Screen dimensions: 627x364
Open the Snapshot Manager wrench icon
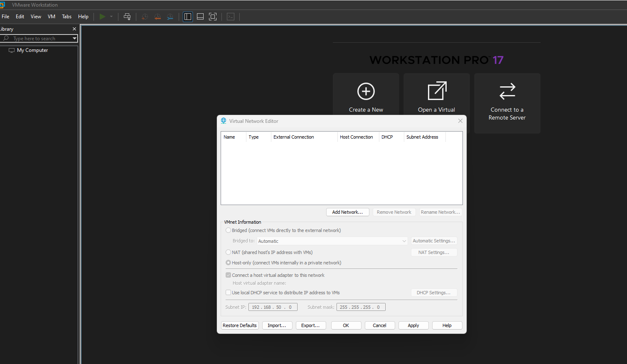[170, 17]
